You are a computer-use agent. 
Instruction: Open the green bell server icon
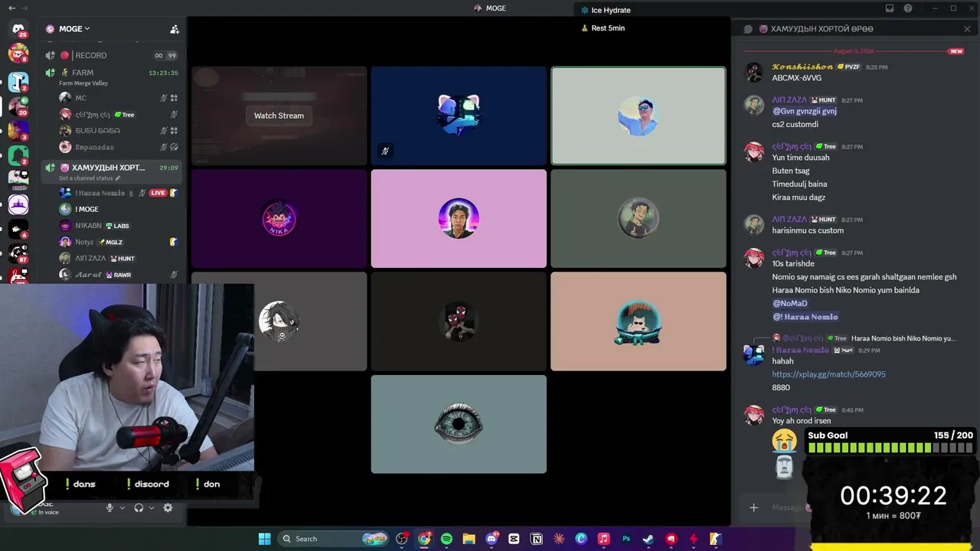pos(18,155)
